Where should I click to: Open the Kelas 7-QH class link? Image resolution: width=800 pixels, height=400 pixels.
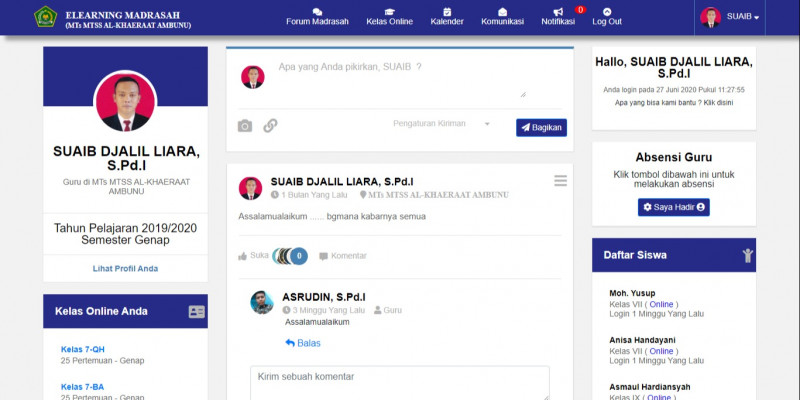click(83, 349)
